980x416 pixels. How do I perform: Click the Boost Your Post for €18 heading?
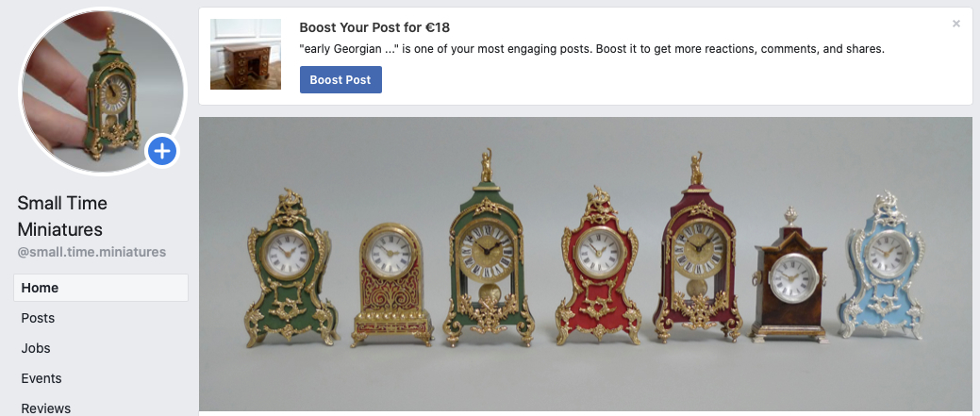tap(374, 27)
